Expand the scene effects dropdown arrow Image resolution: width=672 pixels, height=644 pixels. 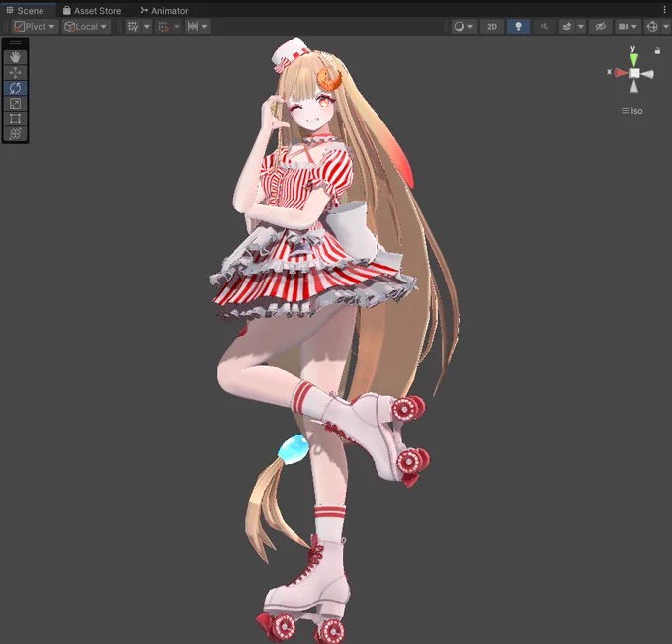pyautogui.click(x=581, y=27)
